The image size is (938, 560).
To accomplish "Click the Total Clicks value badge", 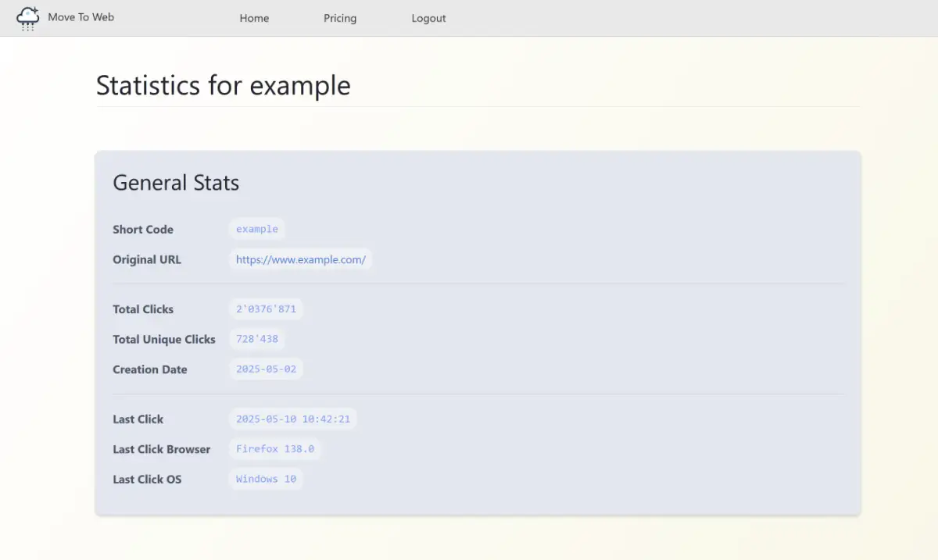I will (266, 309).
